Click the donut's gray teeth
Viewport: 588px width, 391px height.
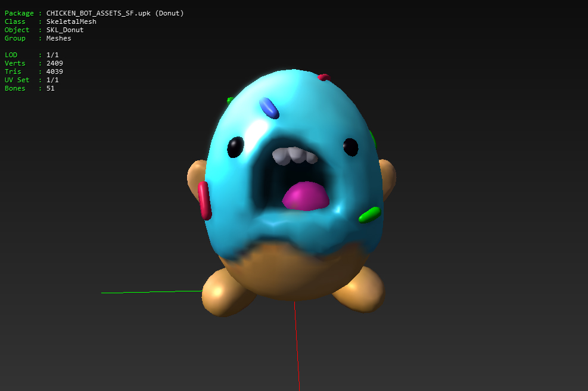click(295, 156)
